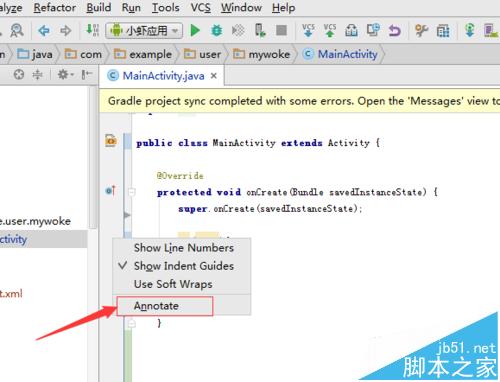
Task: Hide the project panel with the hide icon
Action: coord(87,74)
